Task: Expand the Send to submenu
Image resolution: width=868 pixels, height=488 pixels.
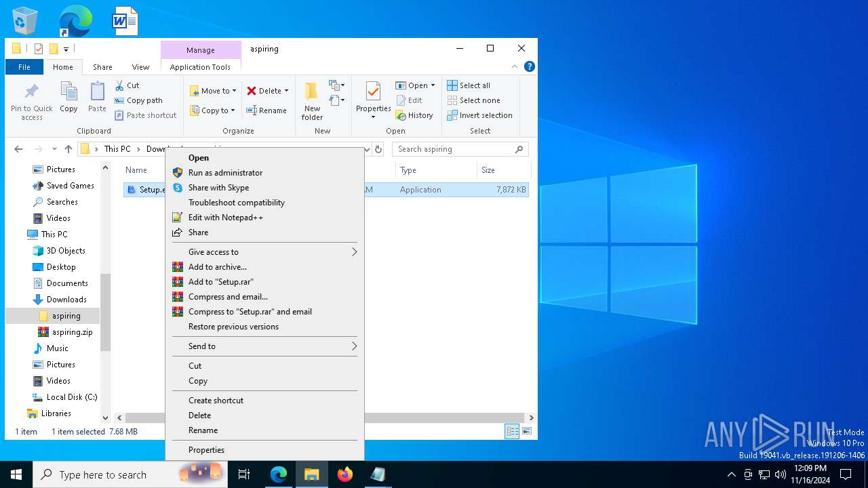Action: point(264,346)
